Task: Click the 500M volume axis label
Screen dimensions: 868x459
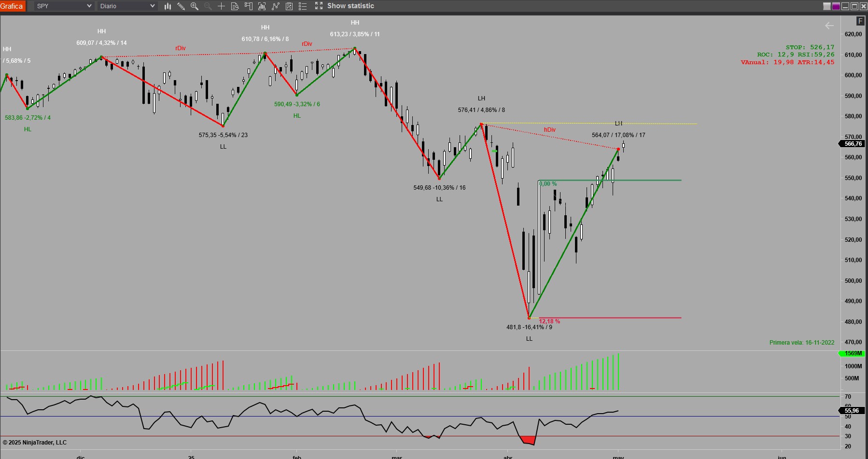Action: [x=852, y=378]
